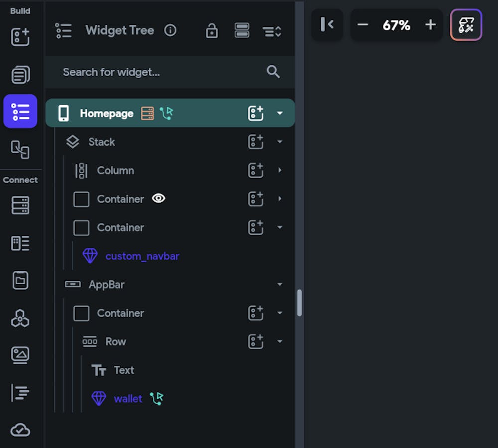Zoom in with the plus button
This screenshot has width=498, height=448.
(x=430, y=25)
